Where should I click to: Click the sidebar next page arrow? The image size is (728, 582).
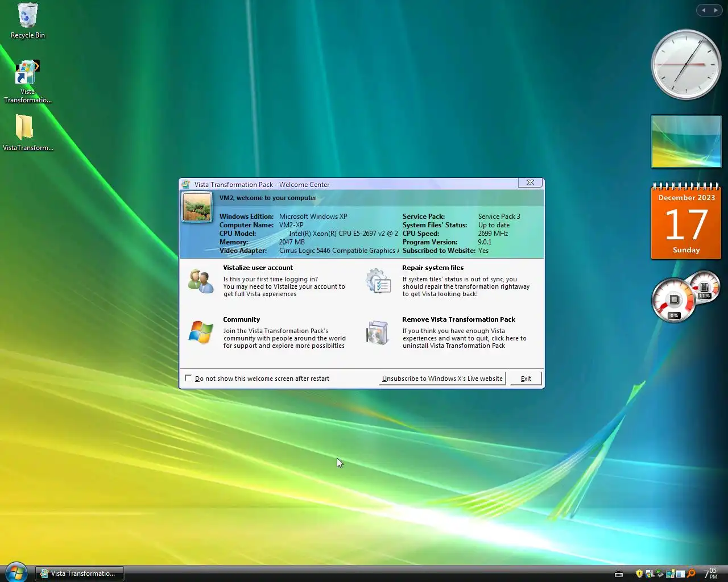(x=715, y=10)
